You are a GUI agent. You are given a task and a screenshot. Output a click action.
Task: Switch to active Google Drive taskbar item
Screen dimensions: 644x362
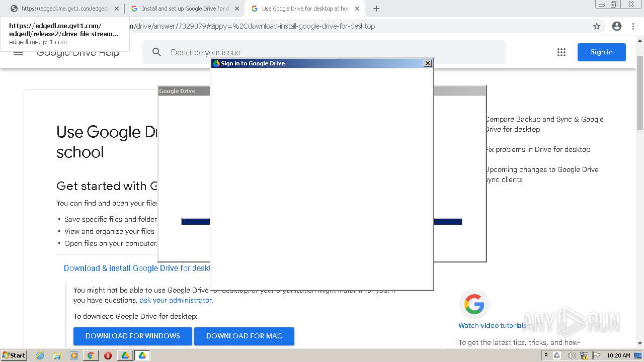(142, 355)
